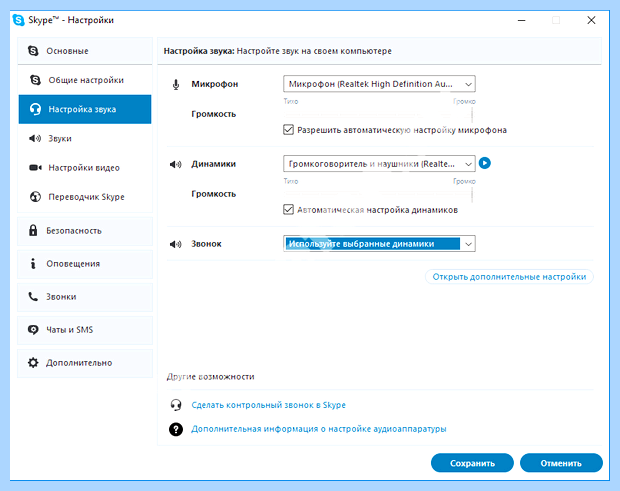Click the question mark help icon
The image size is (620, 491).
tap(176, 429)
